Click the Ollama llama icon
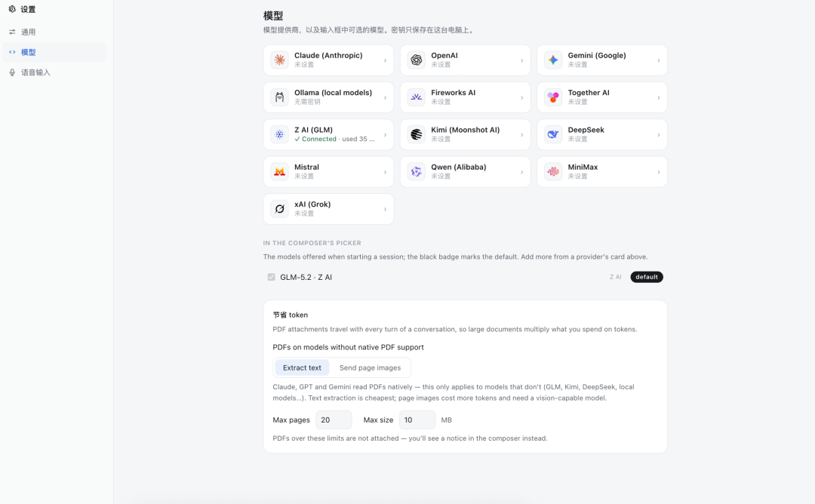Screen dimensions: 815x504 click(x=280, y=97)
